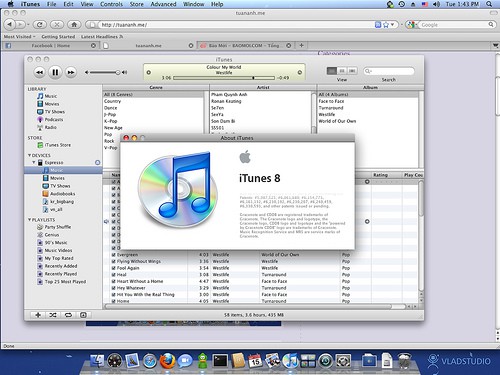This screenshot has height=375, width=500.
Task: Eject the Espresso device
Action: [97, 163]
